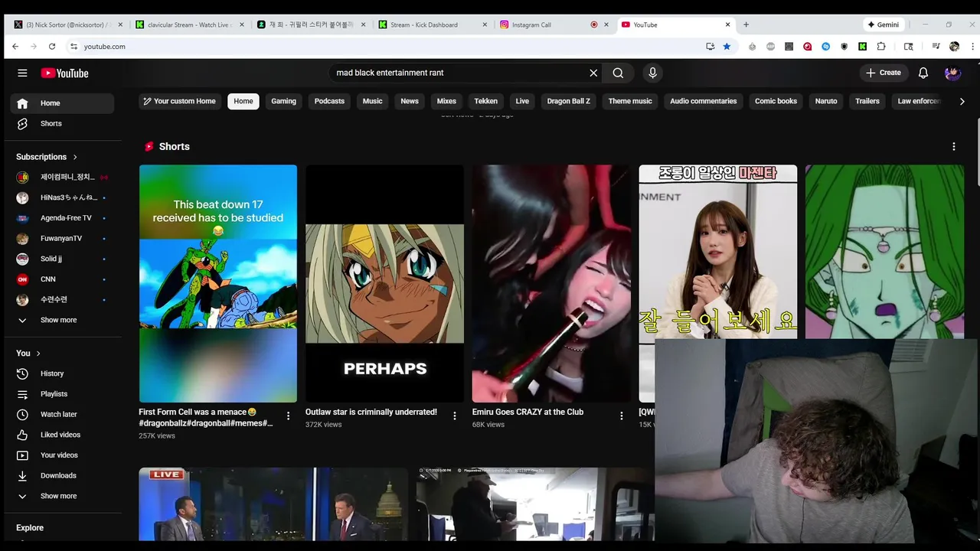The image size is (980, 551).
Task: Open the LIVE news video thumbnail
Action: click(273, 504)
